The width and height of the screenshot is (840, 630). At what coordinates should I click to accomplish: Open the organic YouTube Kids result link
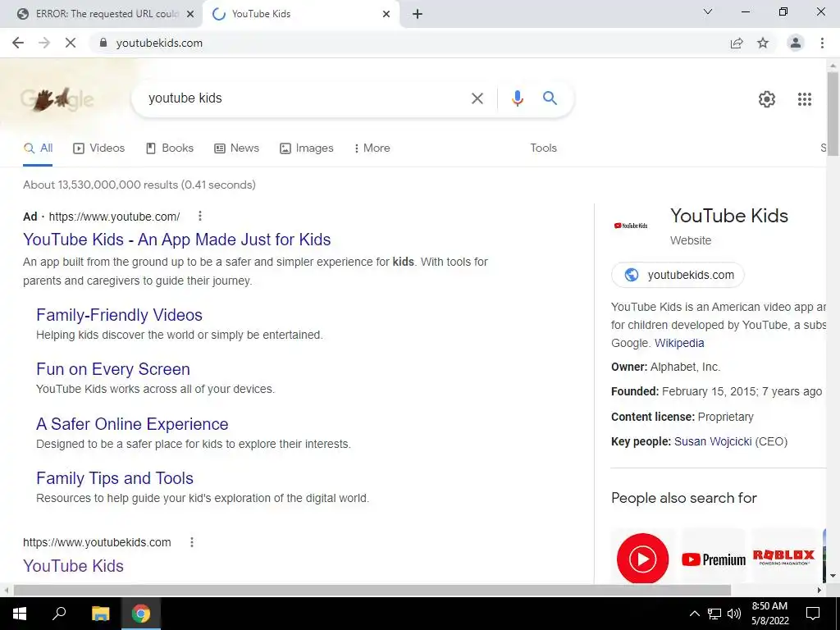(73, 566)
